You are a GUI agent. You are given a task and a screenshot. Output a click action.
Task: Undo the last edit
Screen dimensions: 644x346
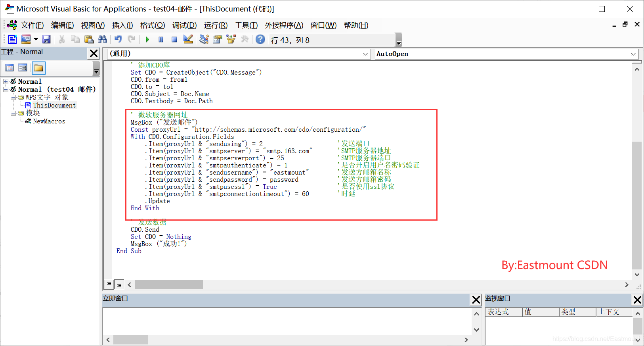(x=118, y=39)
